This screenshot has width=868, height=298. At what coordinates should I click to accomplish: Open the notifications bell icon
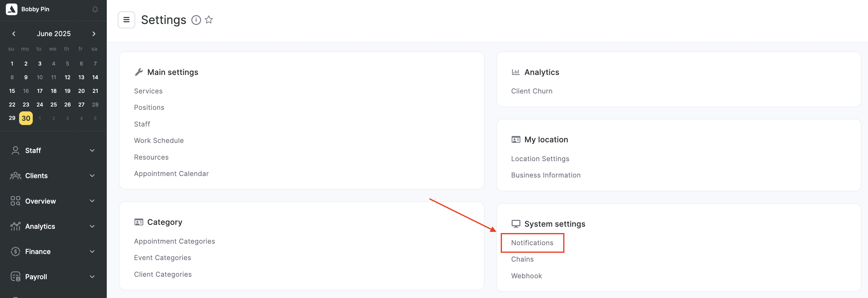(x=95, y=9)
